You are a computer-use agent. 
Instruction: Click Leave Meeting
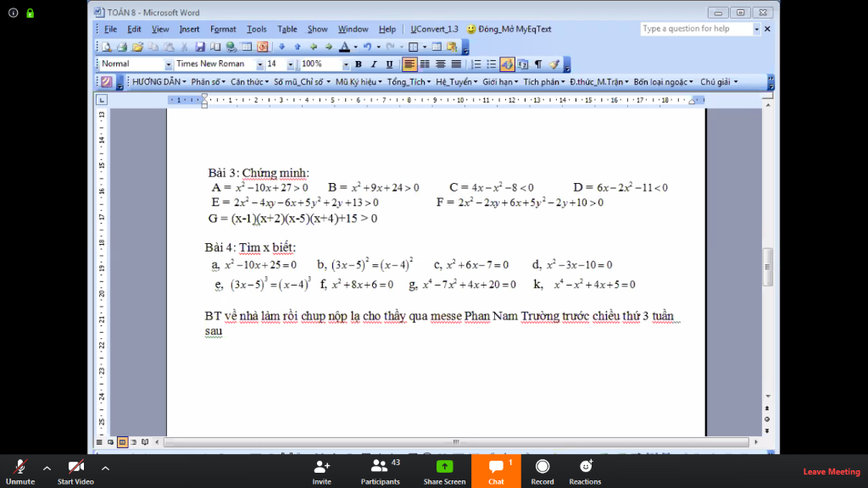point(832,472)
